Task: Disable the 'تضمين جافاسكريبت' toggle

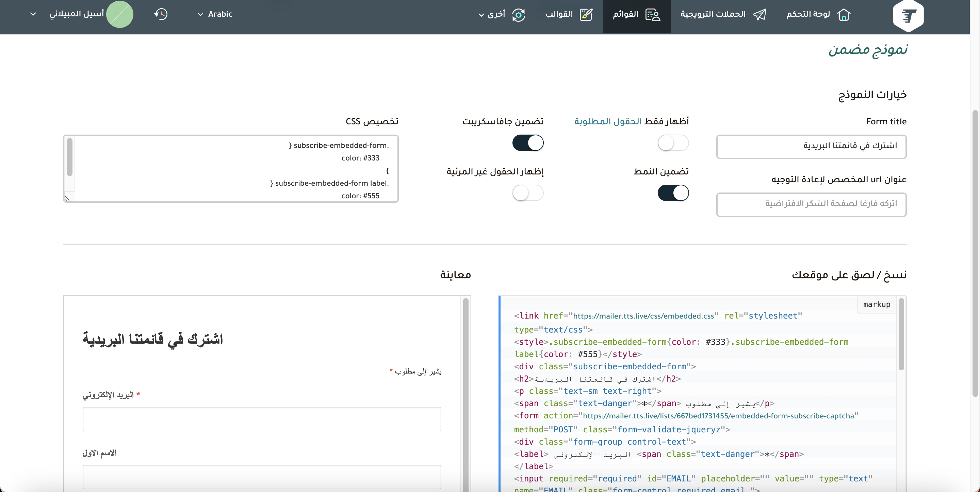Action: 528,143
